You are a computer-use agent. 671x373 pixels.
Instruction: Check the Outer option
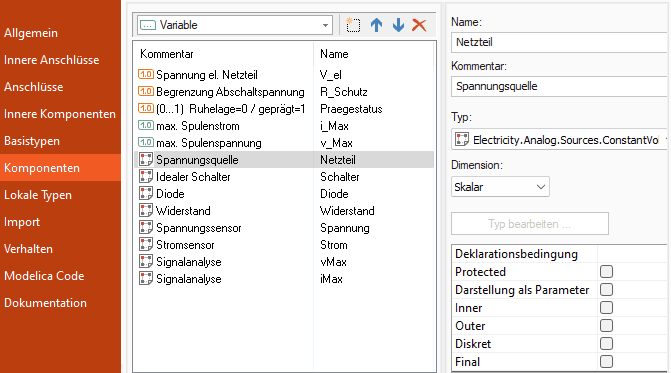tap(606, 326)
